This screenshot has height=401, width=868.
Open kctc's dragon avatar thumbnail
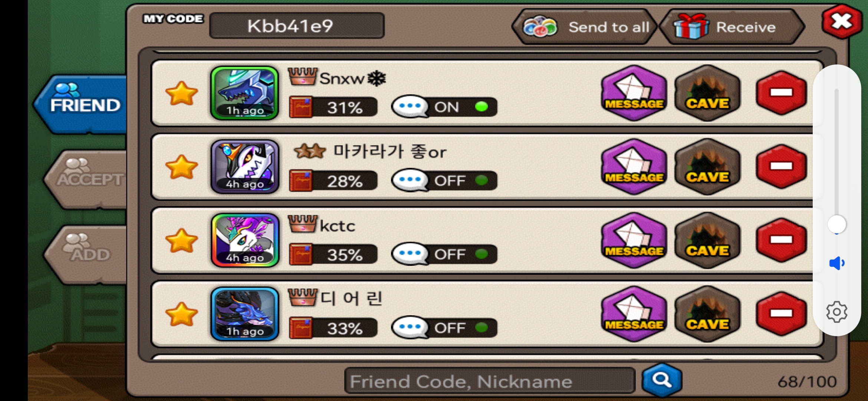point(245,240)
